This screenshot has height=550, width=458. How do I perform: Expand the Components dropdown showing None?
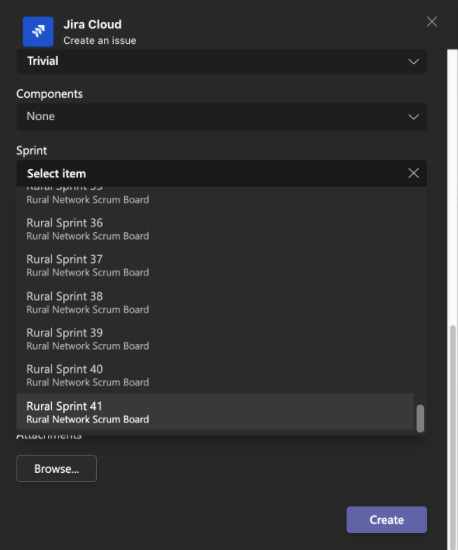pyautogui.click(x=222, y=117)
